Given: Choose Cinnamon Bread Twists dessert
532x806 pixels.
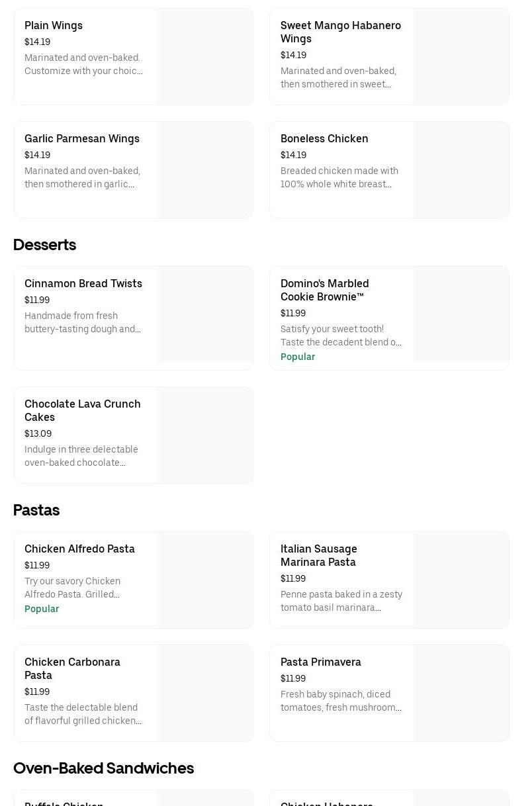Looking at the screenshot, I should [83, 284].
